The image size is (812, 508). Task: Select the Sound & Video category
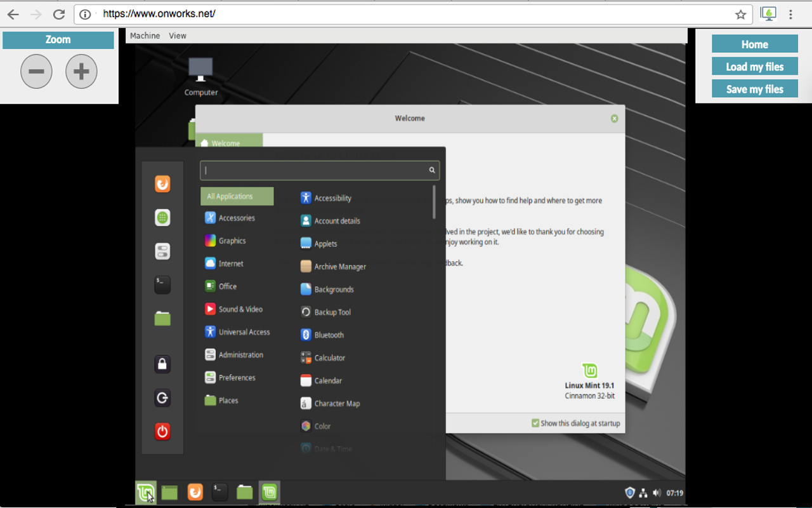coord(233,309)
